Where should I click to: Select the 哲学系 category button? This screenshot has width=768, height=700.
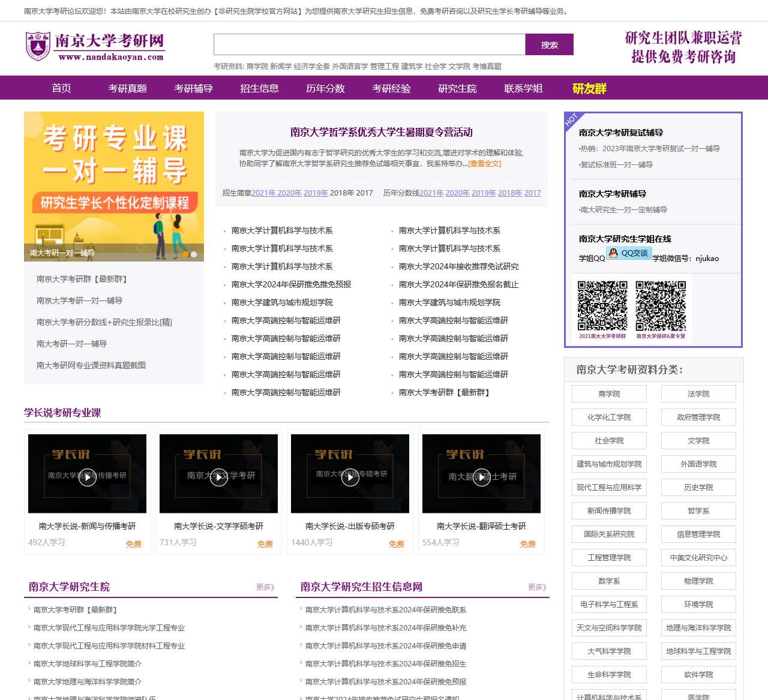(698, 510)
